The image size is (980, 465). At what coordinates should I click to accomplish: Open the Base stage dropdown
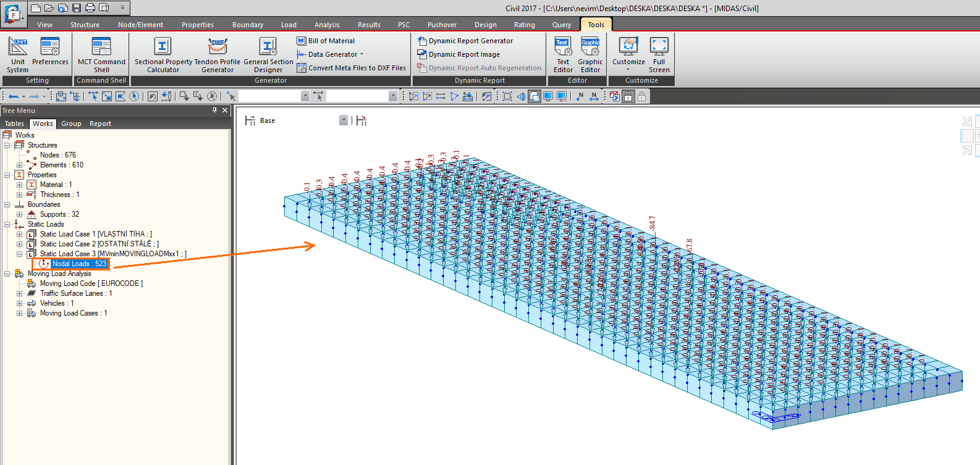coord(344,120)
